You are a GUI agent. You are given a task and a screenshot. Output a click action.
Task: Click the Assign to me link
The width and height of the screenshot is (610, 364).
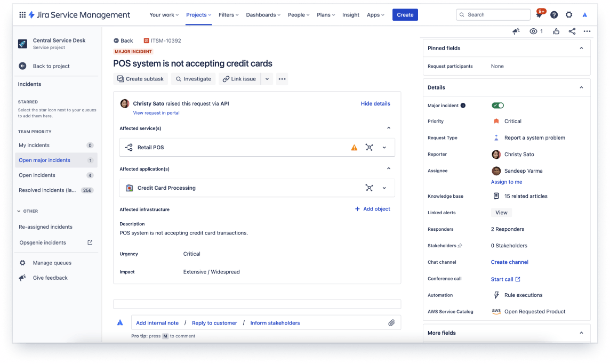506,182
